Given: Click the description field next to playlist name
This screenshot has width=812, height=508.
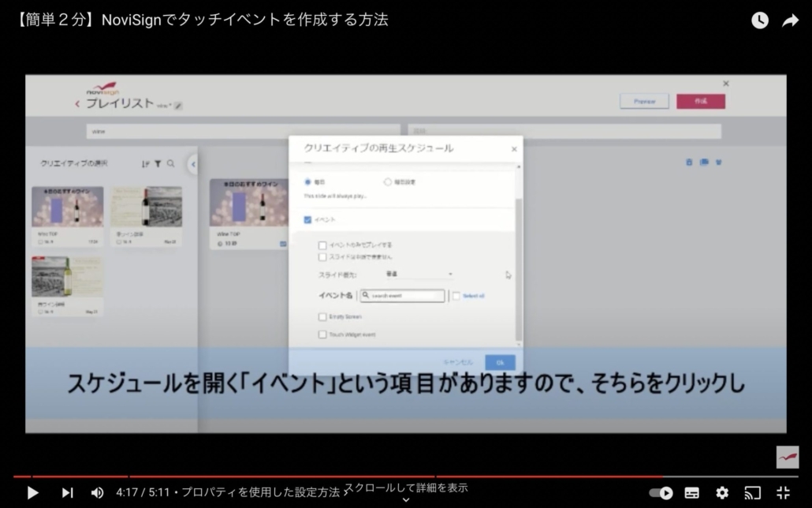Looking at the screenshot, I should coord(564,131).
